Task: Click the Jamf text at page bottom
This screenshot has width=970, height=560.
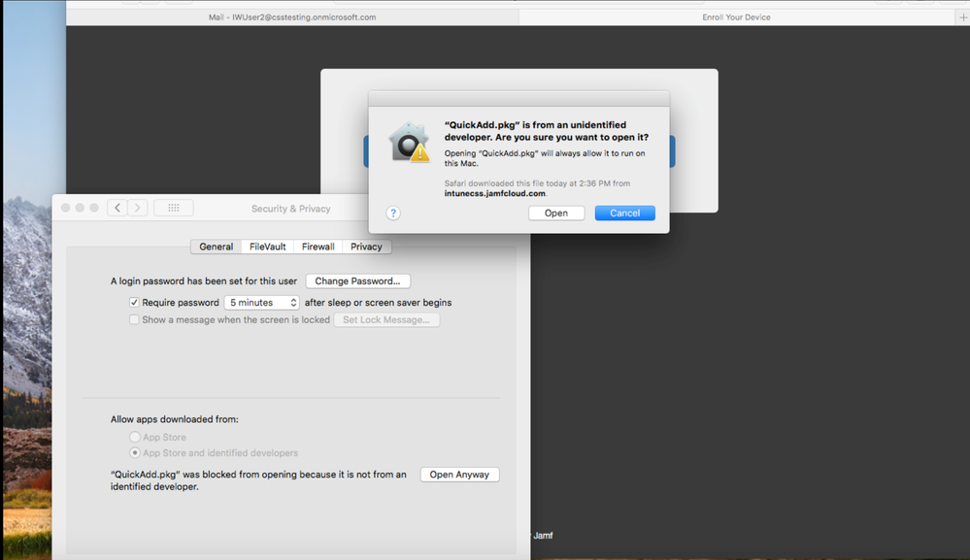Action: point(543,536)
